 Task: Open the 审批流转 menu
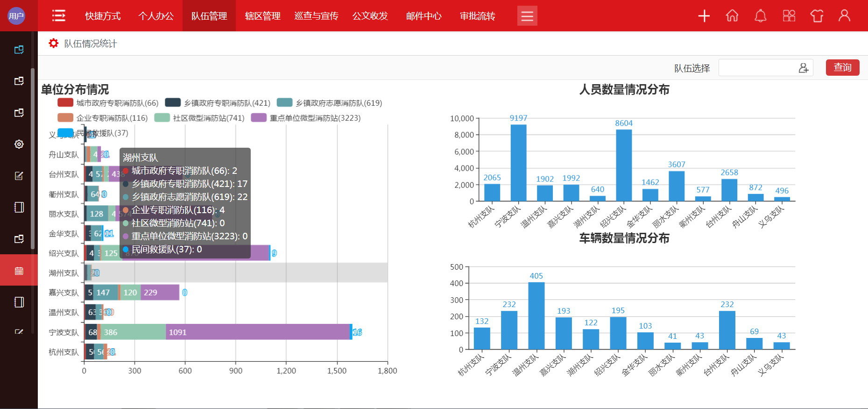(477, 16)
